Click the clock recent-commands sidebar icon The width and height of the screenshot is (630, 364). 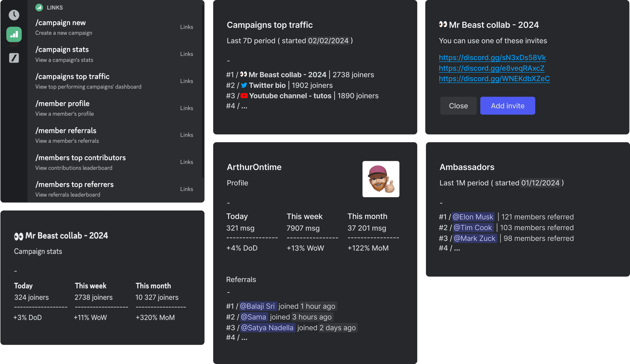[x=14, y=15]
